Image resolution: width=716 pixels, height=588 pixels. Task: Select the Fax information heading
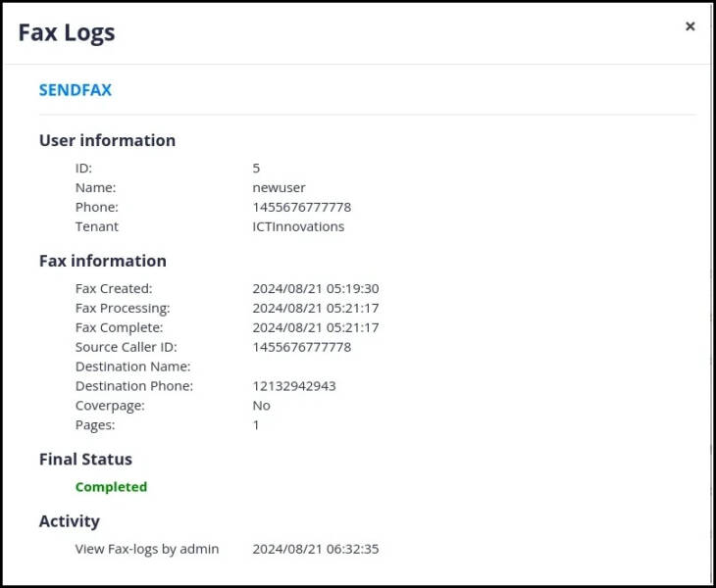[103, 261]
